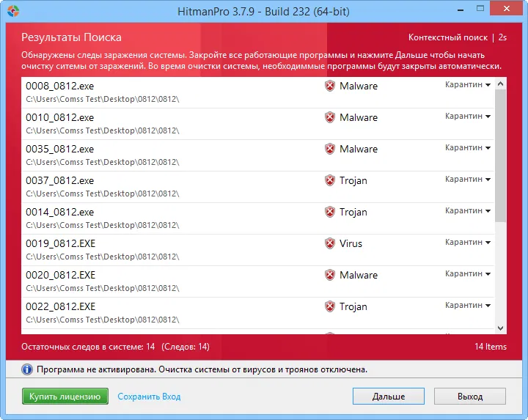
Task: Select the file name 0020_0812.EXE
Action: point(61,276)
